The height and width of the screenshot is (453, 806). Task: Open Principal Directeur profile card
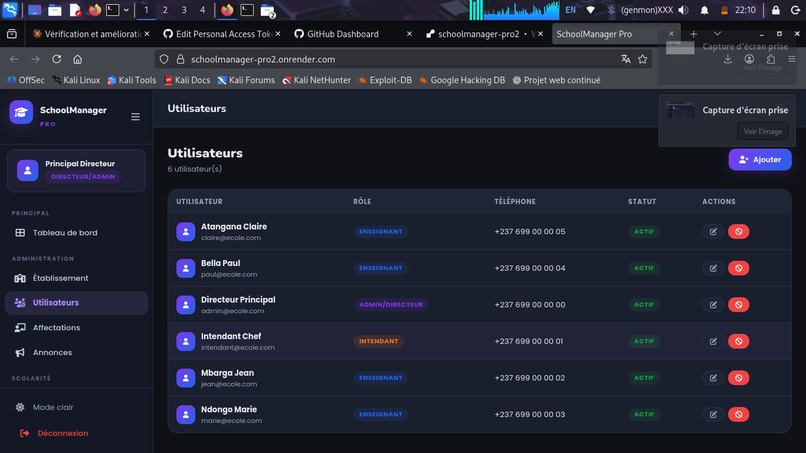coord(76,170)
